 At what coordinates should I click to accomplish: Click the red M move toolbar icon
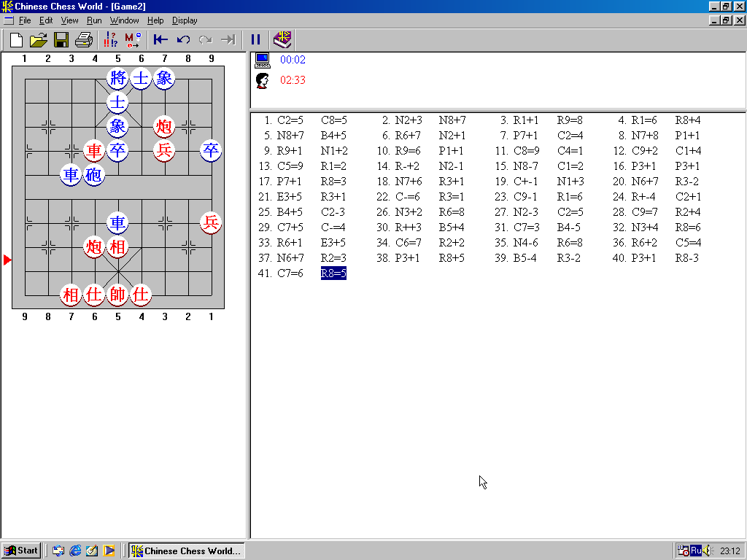click(x=133, y=39)
